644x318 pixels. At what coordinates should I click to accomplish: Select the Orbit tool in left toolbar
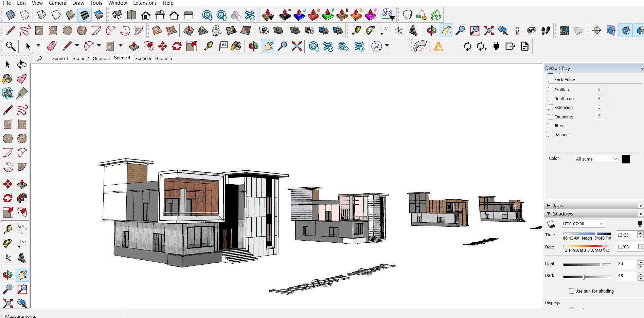click(x=7, y=275)
